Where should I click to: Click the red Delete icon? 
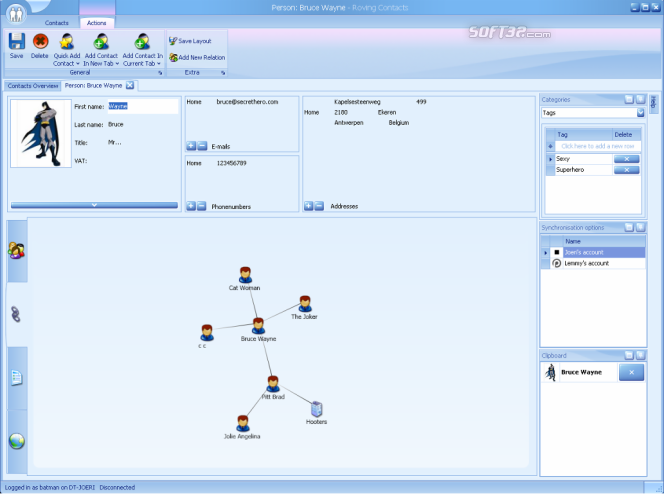40,41
